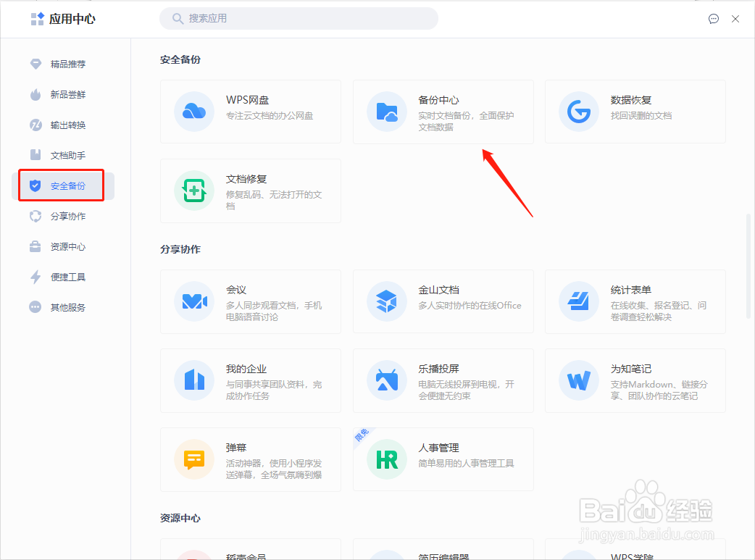Click the 分享协作 section heading

point(180,249)
